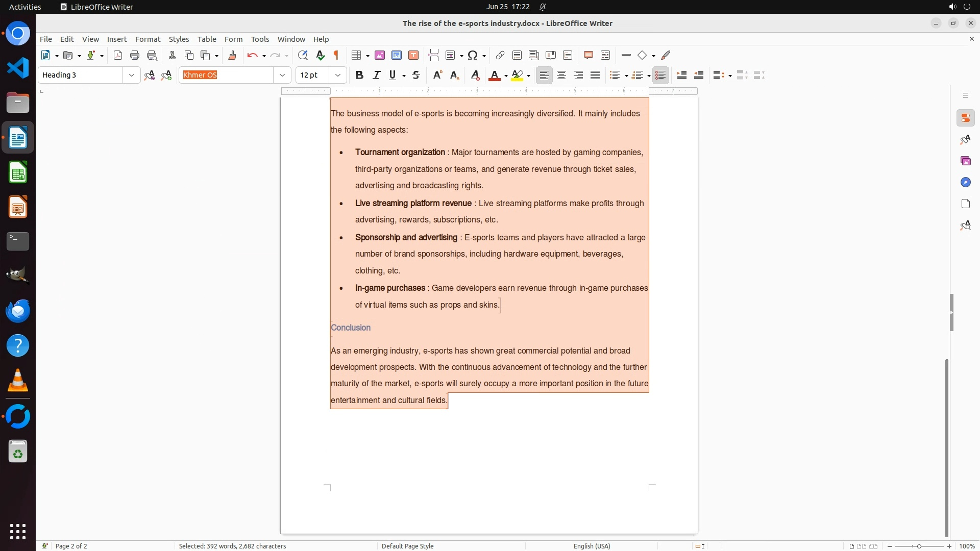Click the Insert Special Character omega icon

tap(473, 55)
